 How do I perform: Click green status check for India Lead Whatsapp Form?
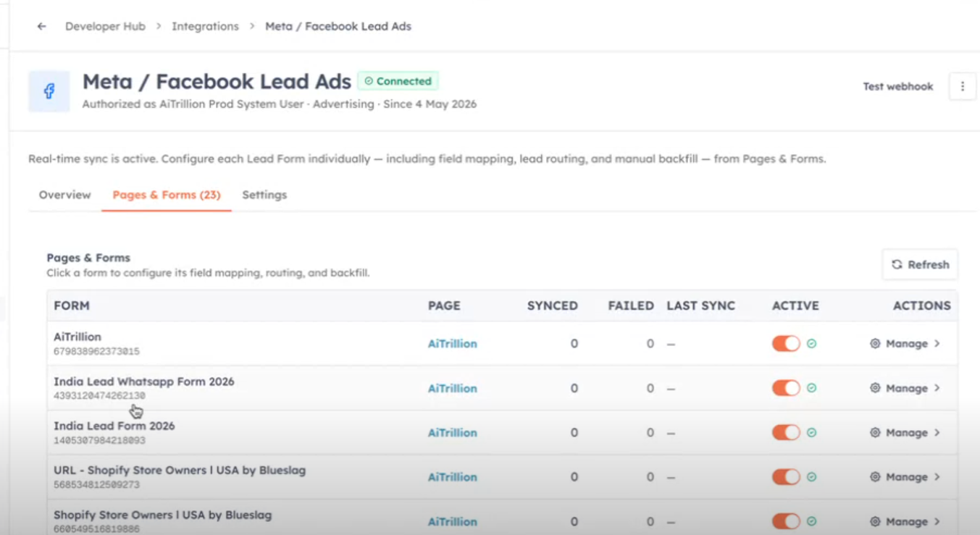click(x=812, y=388)
